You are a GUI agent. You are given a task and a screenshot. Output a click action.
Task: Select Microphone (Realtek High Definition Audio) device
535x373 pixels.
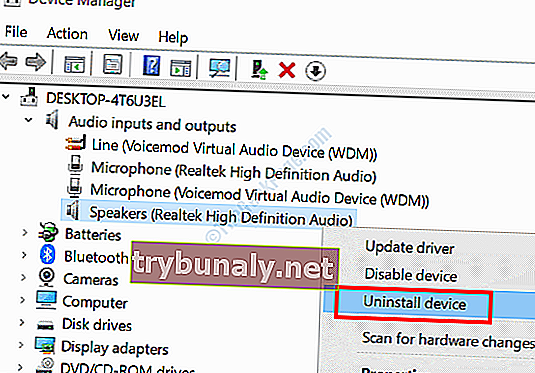(234, 172)
